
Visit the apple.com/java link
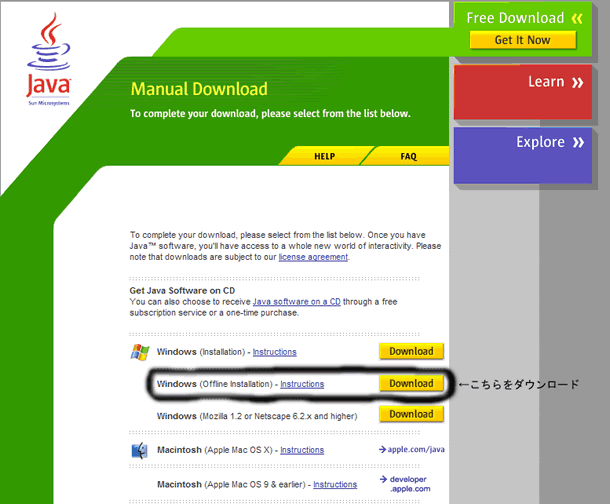pos(411,450)
